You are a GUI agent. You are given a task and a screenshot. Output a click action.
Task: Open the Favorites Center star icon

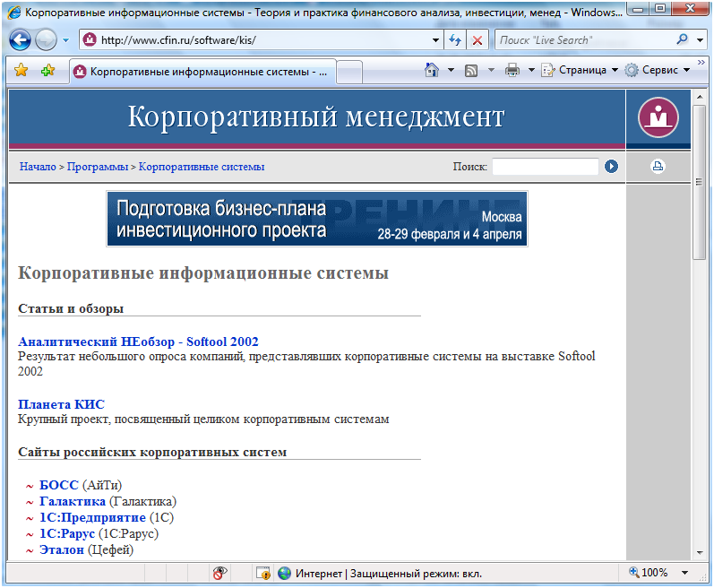21,70
